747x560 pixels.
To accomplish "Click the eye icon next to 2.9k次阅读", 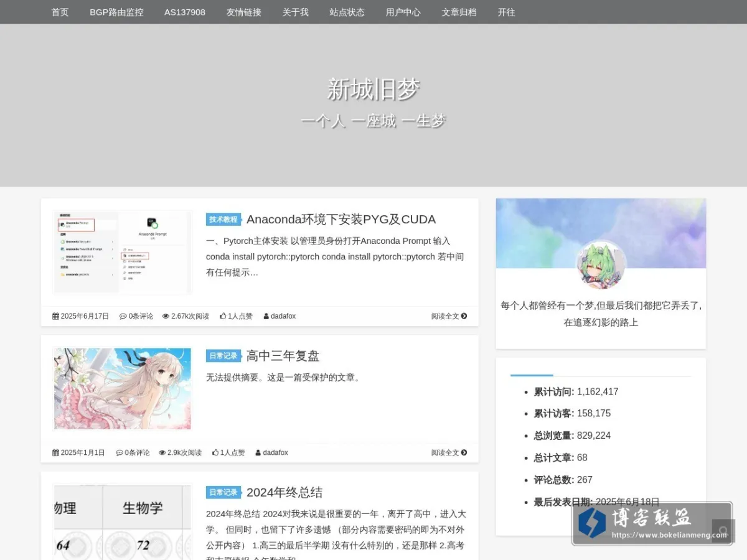I will click(162, 453).
